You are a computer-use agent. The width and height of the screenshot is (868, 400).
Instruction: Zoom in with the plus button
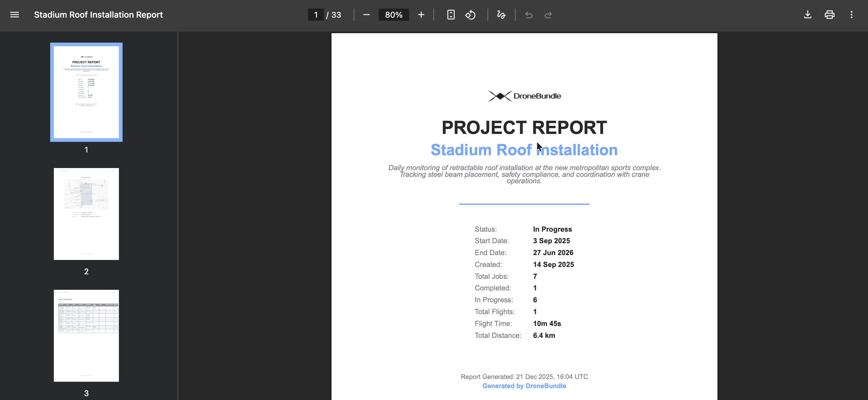(x=421, y=15)
